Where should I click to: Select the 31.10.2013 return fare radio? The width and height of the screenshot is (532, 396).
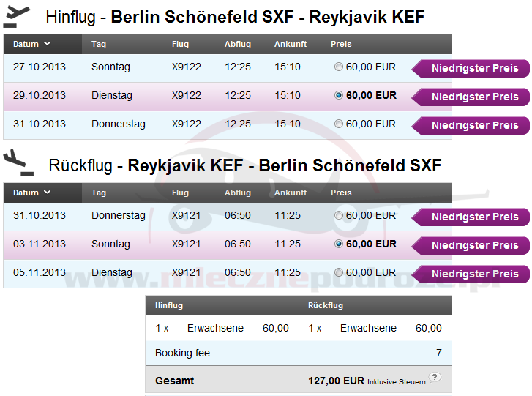tap(338, 216)
